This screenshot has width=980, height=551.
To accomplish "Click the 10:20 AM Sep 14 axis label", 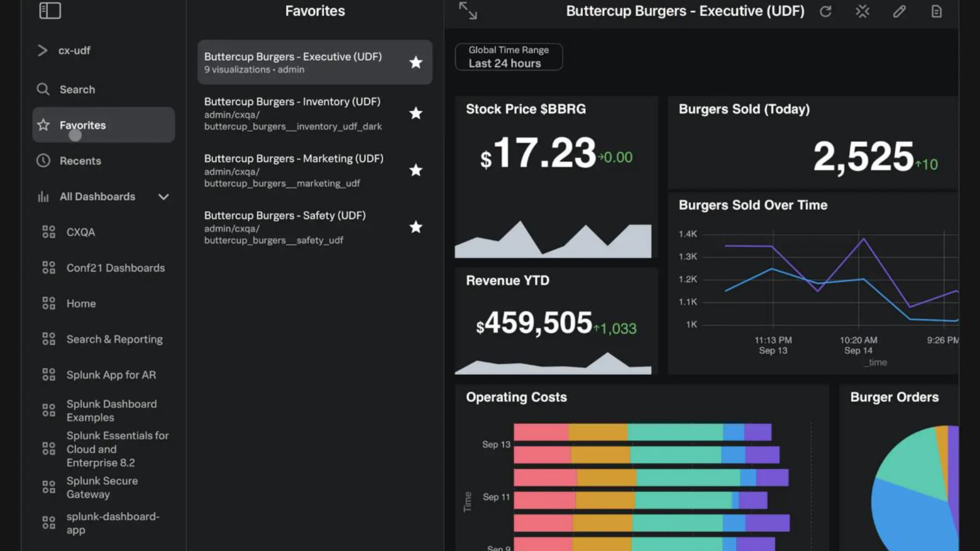I will point(859,345).
